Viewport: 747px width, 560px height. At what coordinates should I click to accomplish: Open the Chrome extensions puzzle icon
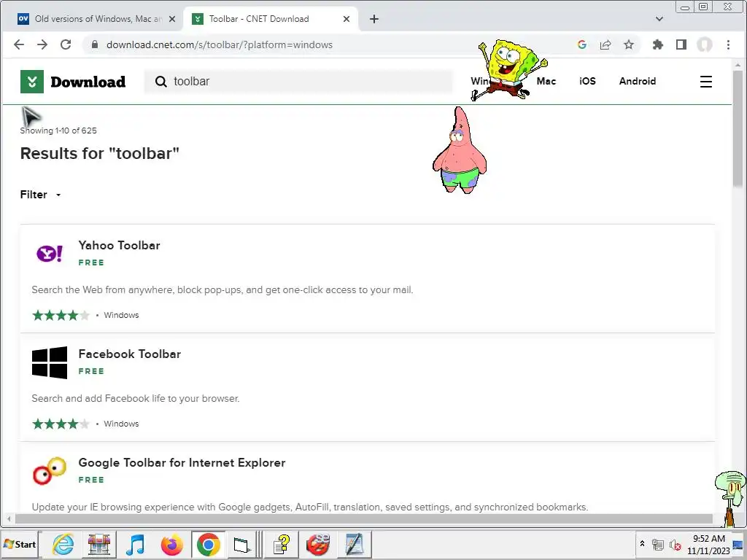658,44
